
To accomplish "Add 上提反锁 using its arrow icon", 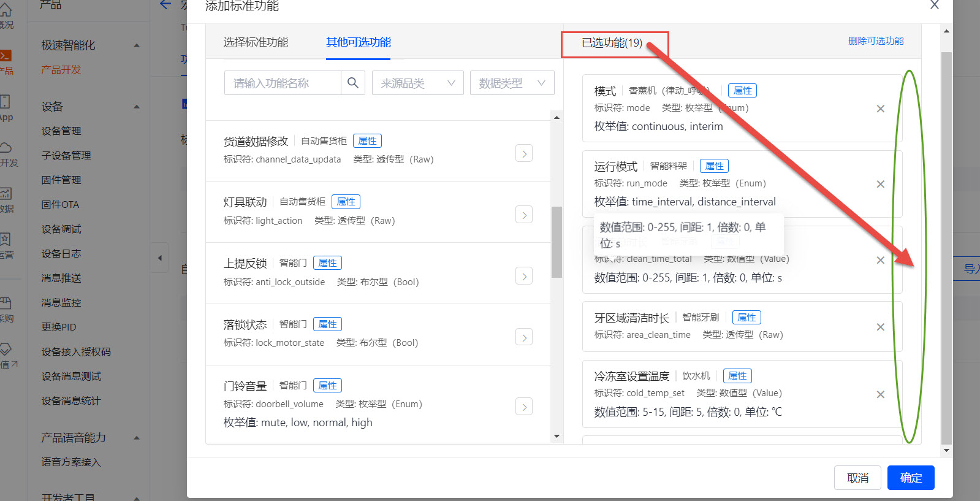I will tap(524, 276).
